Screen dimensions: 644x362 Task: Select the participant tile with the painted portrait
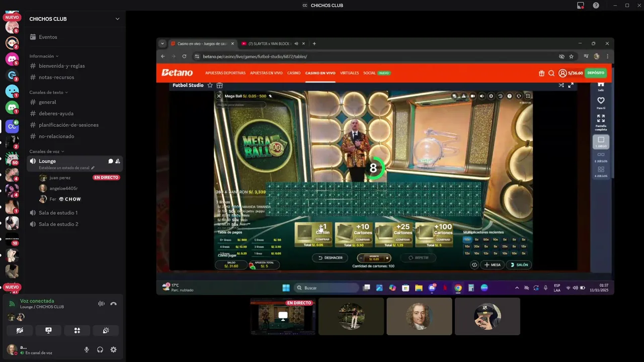point(419,316)
